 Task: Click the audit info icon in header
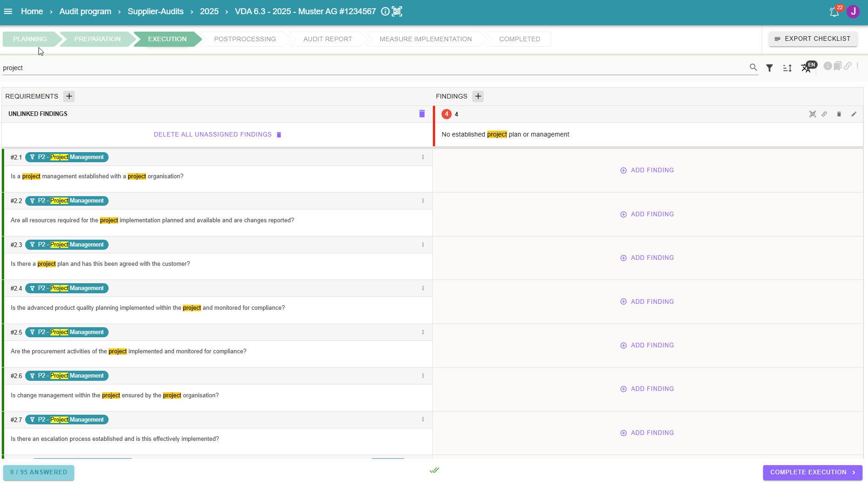tap(385, 11)
